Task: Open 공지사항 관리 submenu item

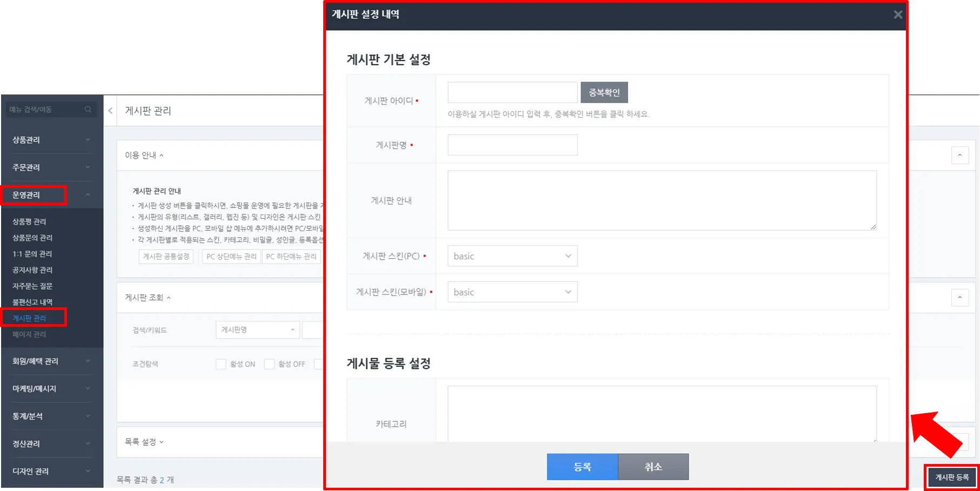Action: (x=32, y=270)
